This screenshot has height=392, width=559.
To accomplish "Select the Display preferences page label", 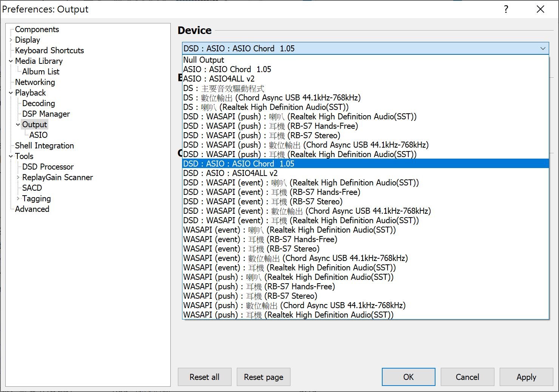I will [28, 40].
